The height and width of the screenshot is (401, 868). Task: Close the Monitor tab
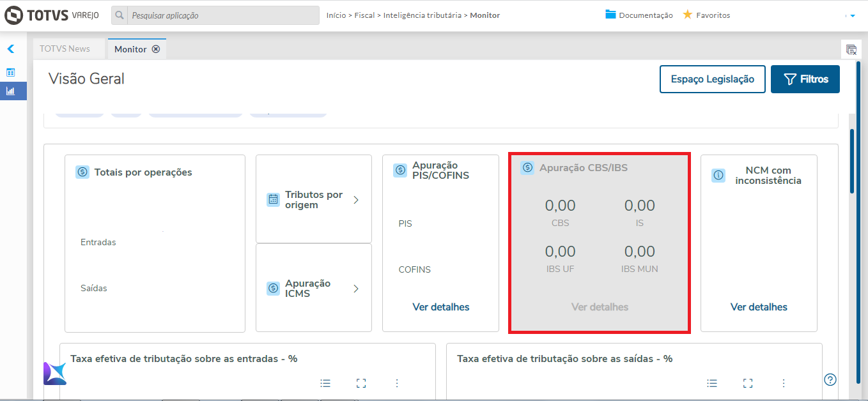coord(156,49)
